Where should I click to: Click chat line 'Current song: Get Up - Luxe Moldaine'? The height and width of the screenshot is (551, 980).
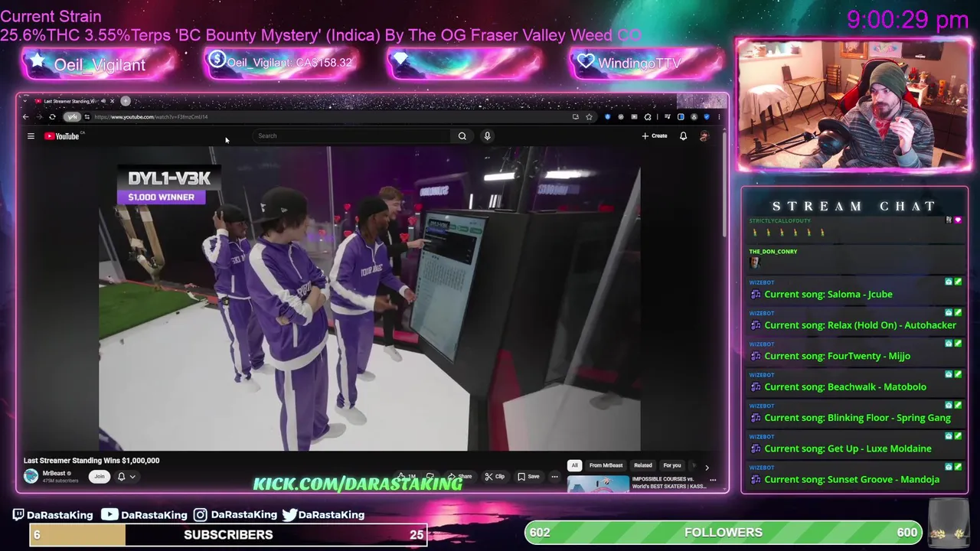coord(848,448)
